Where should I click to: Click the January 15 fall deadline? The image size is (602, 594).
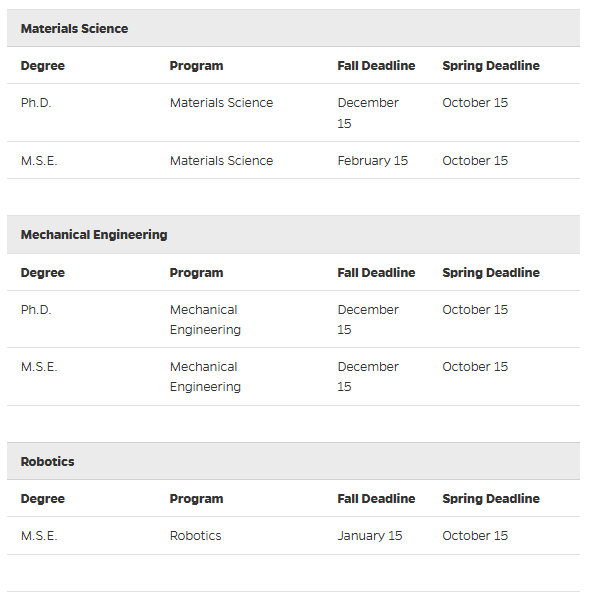[x=369, y=536]
